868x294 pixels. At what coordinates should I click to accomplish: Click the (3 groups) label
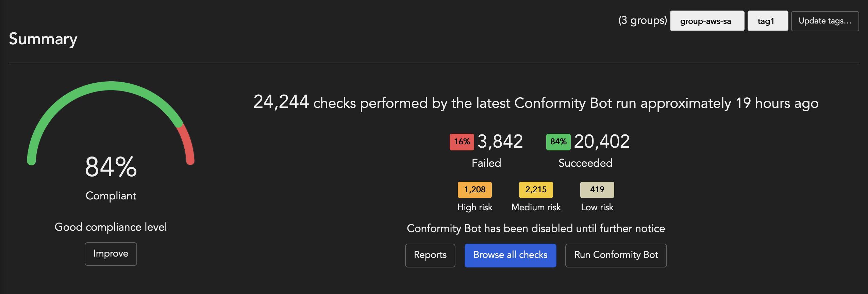pos(642,20)
